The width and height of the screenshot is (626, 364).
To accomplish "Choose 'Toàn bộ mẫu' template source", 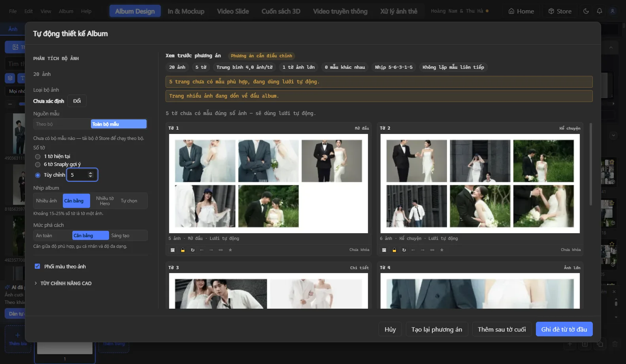I will 119,124.
